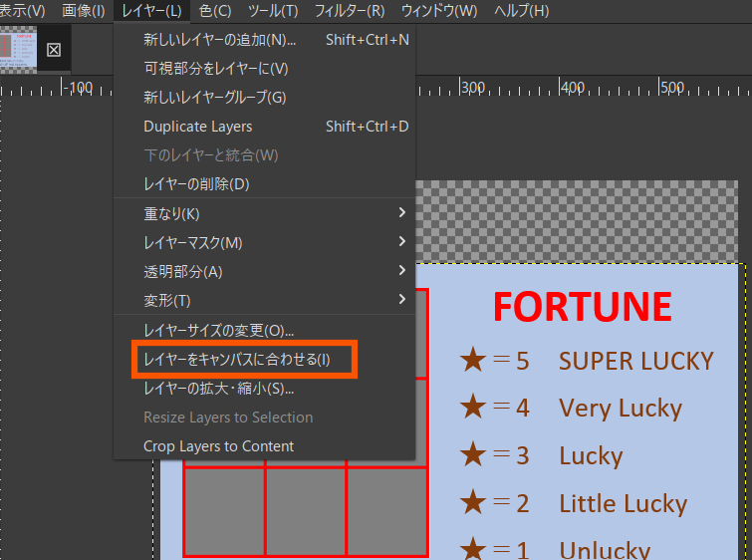This screenshot has width=752, height=560.
Task: Choose 新しいレイヤーの追加(N) from the menu
Action: 220,40
